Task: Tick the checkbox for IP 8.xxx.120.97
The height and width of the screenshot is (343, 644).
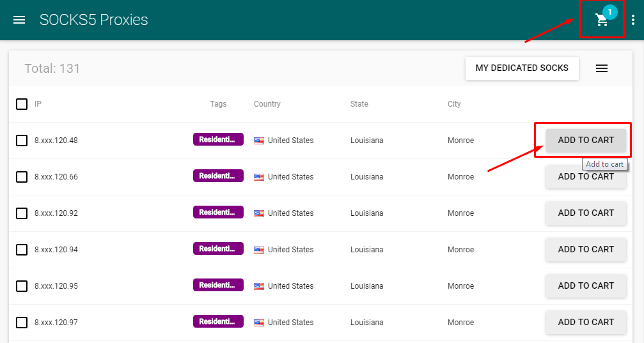Action: (x=22, y=323)
